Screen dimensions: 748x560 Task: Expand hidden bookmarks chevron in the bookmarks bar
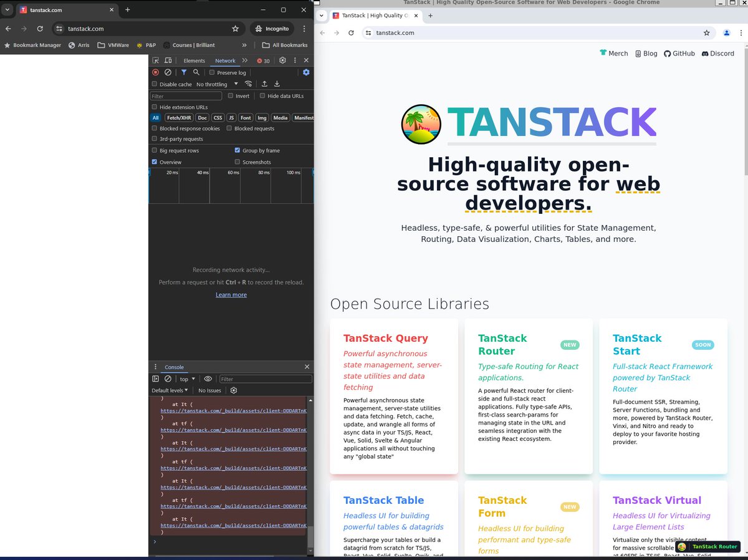coord(244,45)
